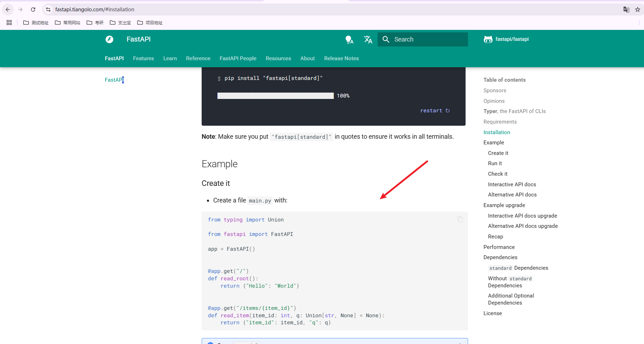Go to Interactive API docs upgrade
This screenshot has width=644, height=344.
pos(523,216)
